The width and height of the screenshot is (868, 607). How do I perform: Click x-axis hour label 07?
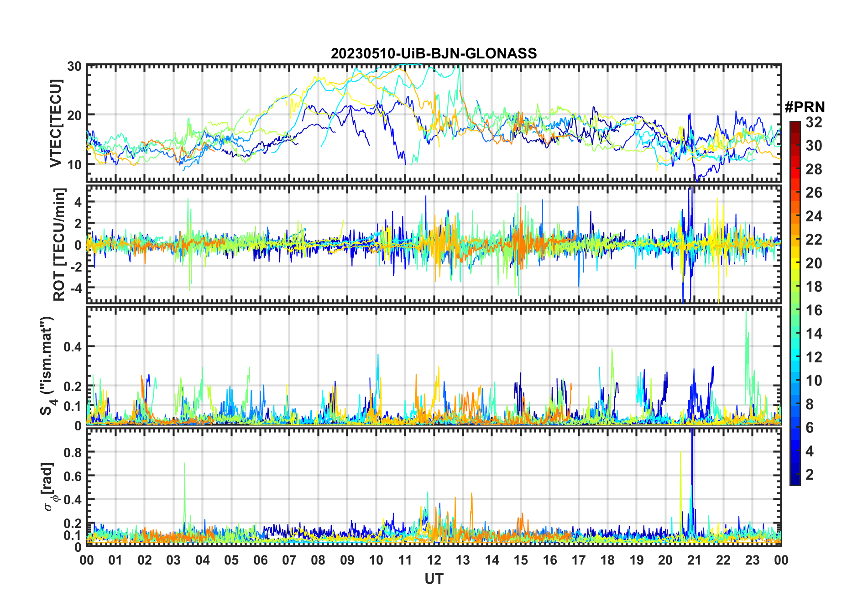coord(289,560)
